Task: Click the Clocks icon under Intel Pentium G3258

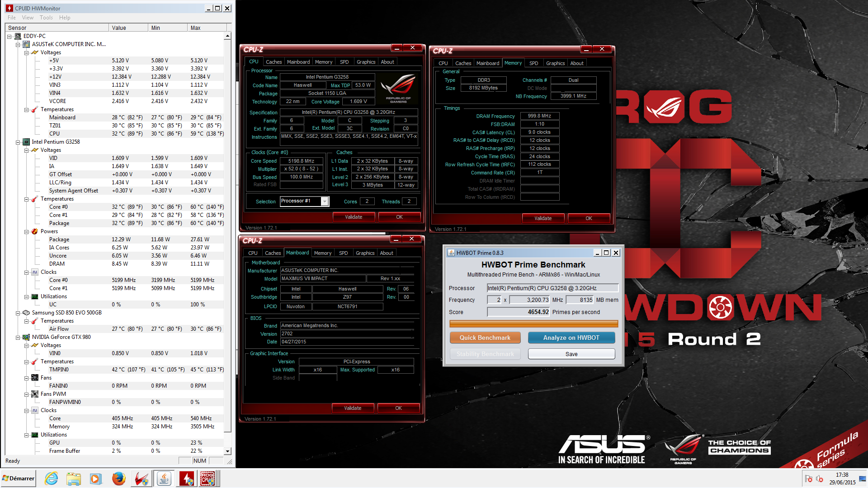Action: [35, 272]
